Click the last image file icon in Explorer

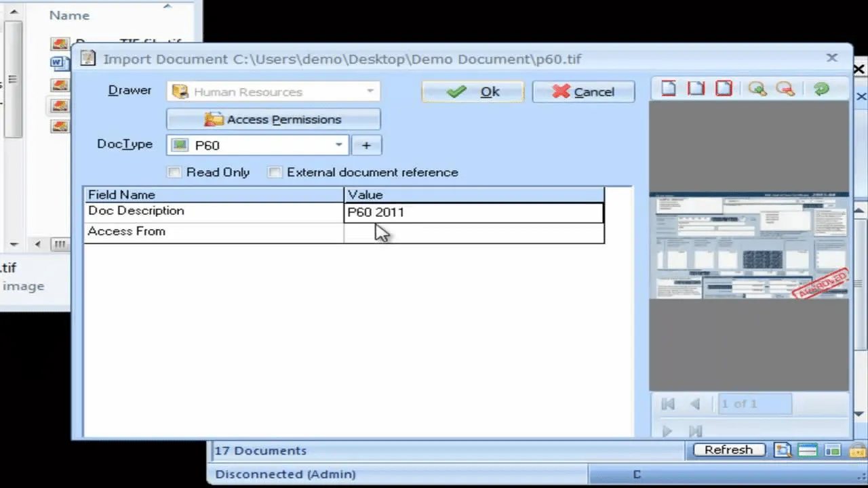[60, 125]
